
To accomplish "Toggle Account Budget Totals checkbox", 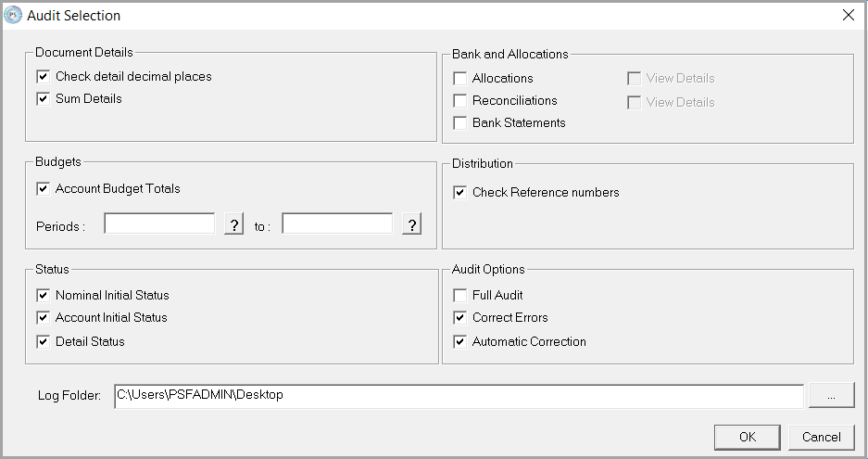I will (44, 188).
